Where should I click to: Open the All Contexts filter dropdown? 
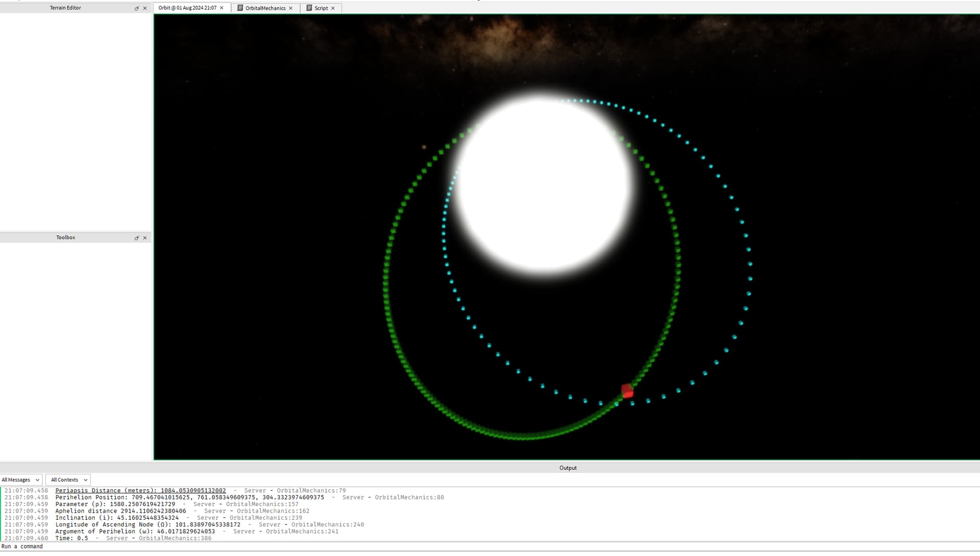pos(68,480)
